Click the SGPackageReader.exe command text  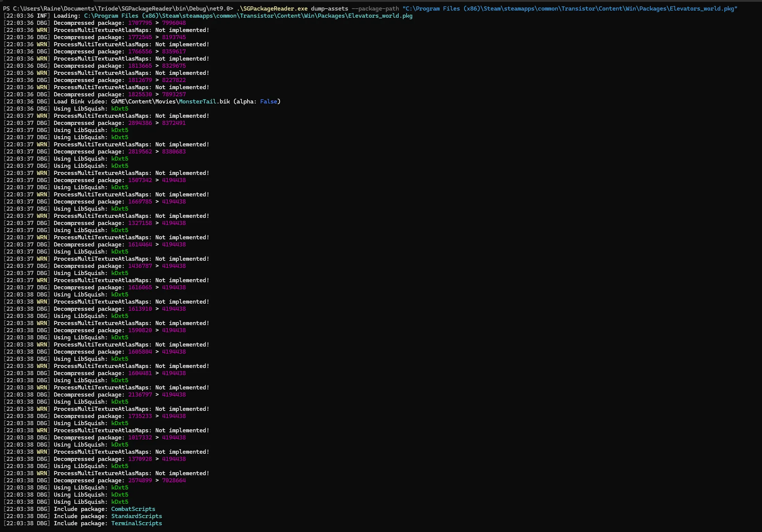tap(275, 9)
